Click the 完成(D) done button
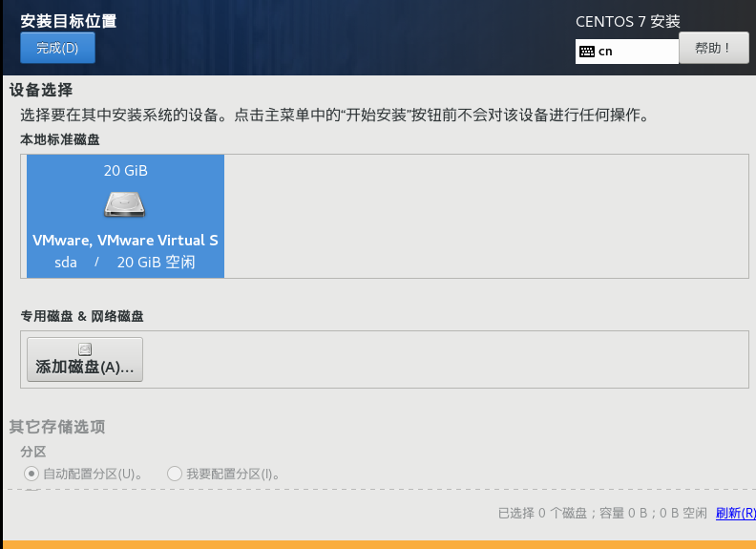The width and height of the screenshot is (756, 549). 57,48
